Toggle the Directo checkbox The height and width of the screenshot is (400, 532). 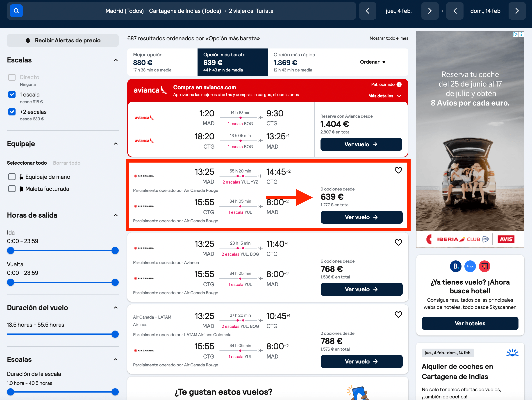(x=12, y=77)
